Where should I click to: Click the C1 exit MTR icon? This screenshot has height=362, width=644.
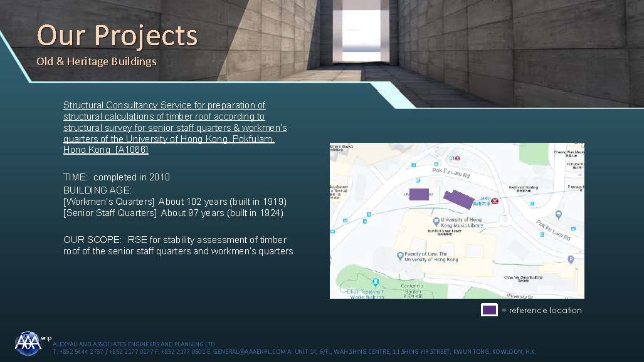click(x=458, y=158)
